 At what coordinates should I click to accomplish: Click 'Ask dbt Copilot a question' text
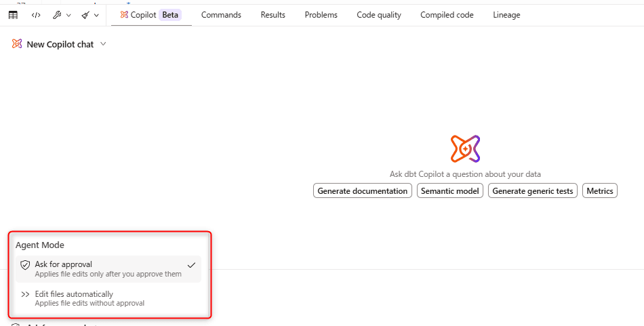(465, 174)
